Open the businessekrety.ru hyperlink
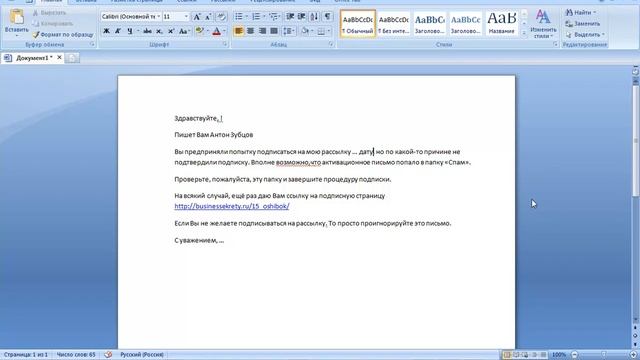 pos(232,207)
